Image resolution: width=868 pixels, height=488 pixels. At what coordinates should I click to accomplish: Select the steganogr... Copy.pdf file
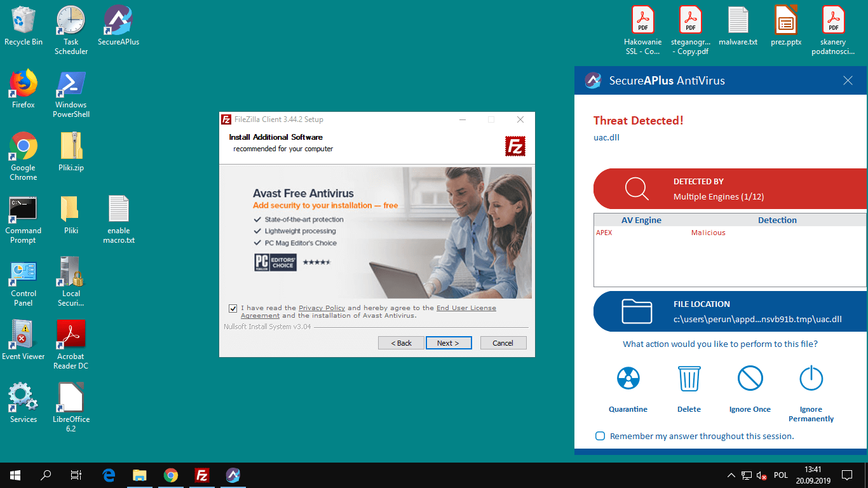tap(691, 30)
